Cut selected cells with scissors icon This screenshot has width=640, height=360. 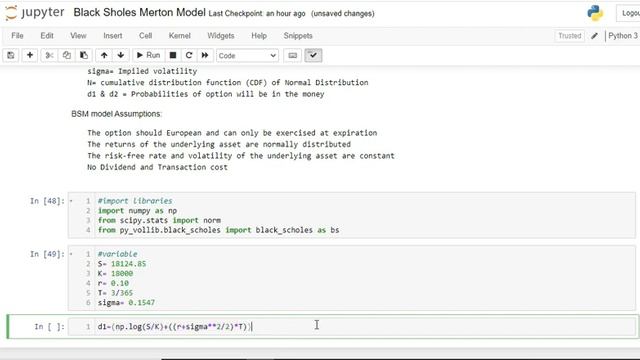click(x=49, y=55)
